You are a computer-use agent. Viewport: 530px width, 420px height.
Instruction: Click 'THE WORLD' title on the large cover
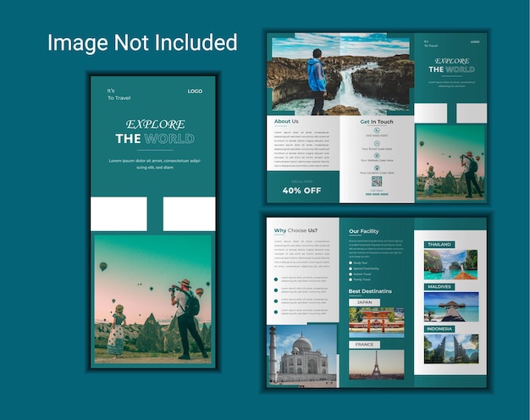coord(155,139)
